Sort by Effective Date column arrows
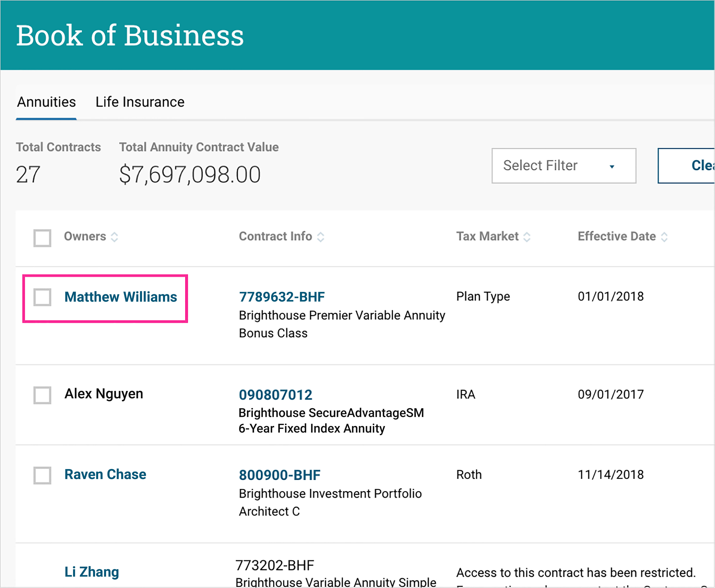Screen dimensions: 715x588 point(664,237)
